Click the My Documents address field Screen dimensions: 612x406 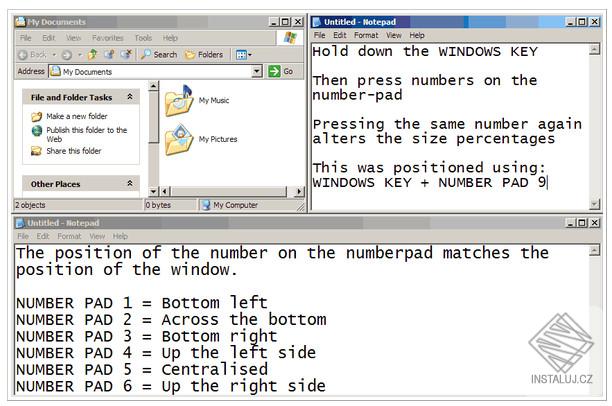pos(151,71)
